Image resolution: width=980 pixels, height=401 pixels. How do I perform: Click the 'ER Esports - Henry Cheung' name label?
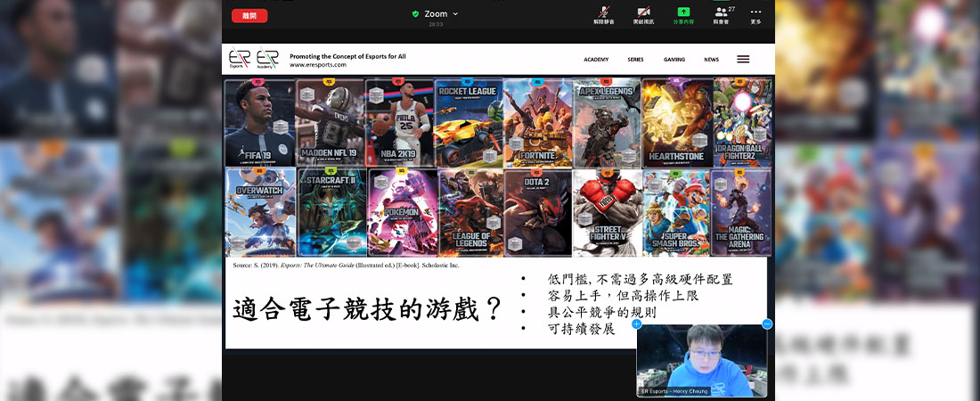click(x=675, y=391)
